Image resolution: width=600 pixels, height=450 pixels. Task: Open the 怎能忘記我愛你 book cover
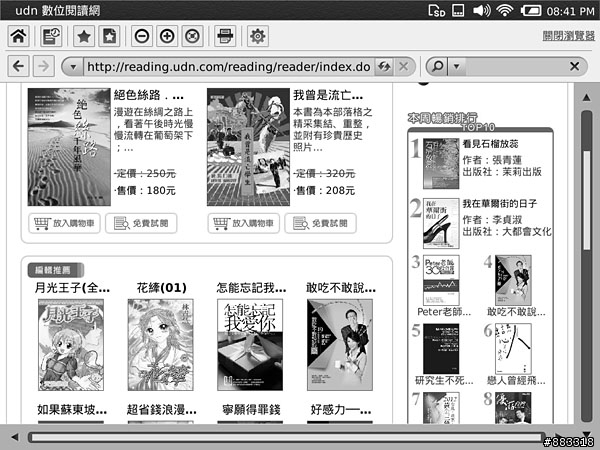250,345
